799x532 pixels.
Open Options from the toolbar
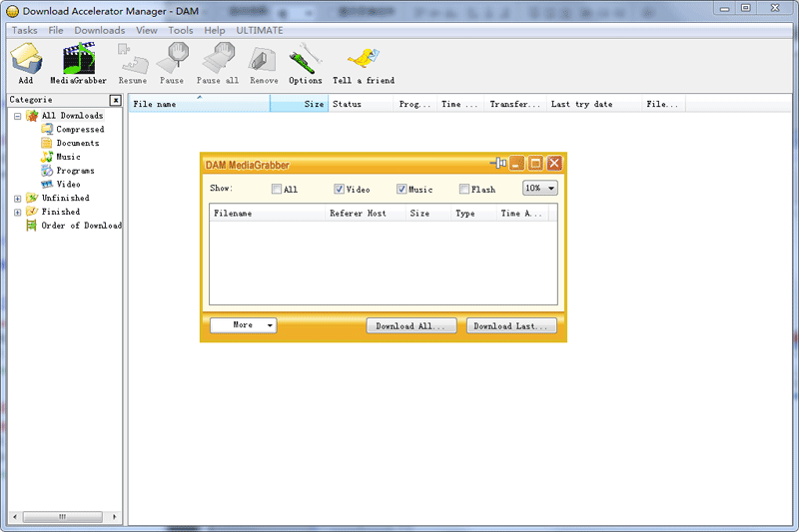[x=306, y=63]
